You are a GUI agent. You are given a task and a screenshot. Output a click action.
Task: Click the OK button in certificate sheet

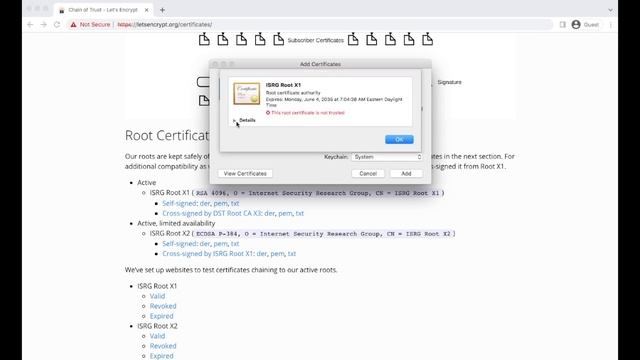click(x=399, y=140)
